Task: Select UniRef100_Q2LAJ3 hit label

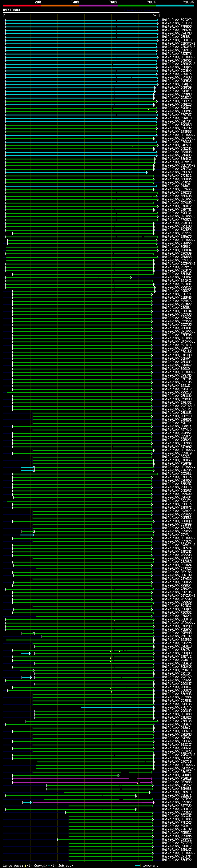Action: [176, 40]
